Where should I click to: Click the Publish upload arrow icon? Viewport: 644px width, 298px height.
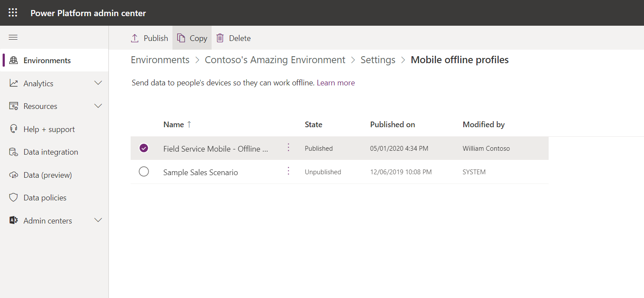(x=135, y=38)
